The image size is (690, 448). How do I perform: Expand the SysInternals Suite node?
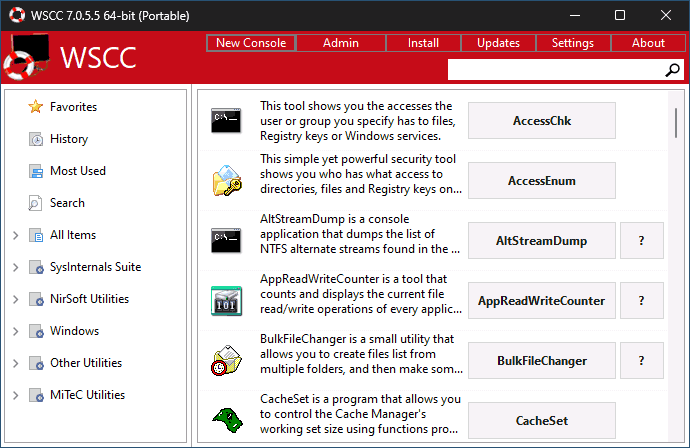pos(16,267)
